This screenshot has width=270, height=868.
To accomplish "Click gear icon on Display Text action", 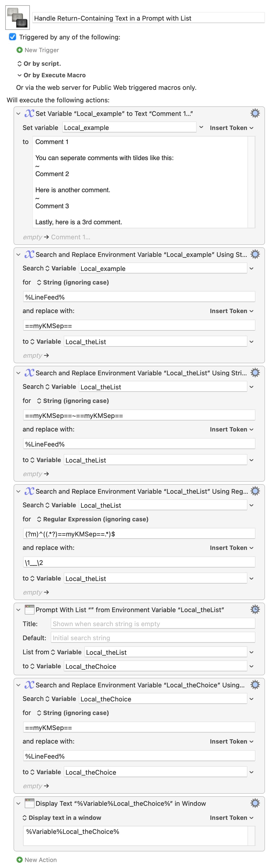I will 255,803.
